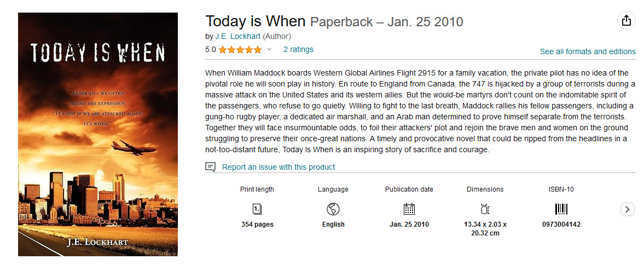Click Report an issue with this product
The image size is (644, 271).
[x=279, y=167]
